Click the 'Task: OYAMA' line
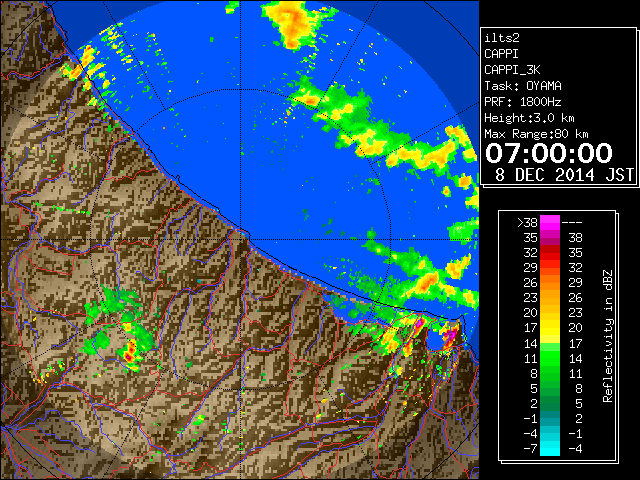Image resolution: width=640 pixels, height=480 pixels. click(x=523, y=86)
